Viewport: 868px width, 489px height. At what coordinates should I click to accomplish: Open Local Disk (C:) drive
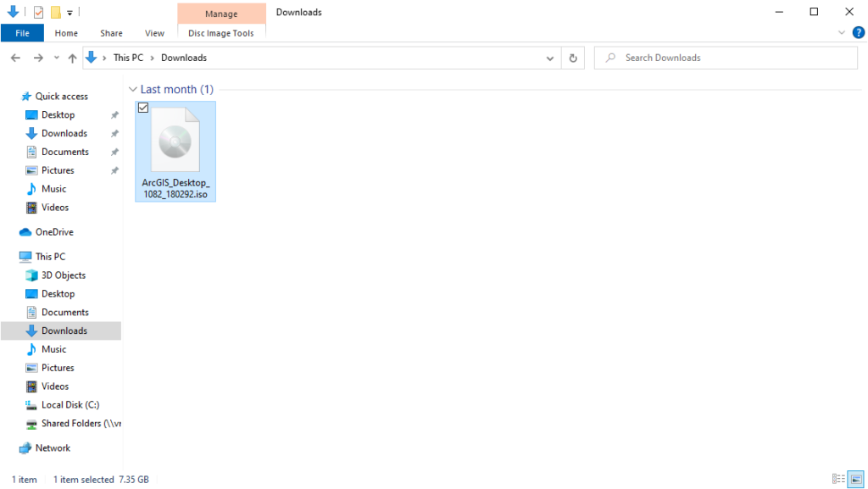(x=70, y=405)
